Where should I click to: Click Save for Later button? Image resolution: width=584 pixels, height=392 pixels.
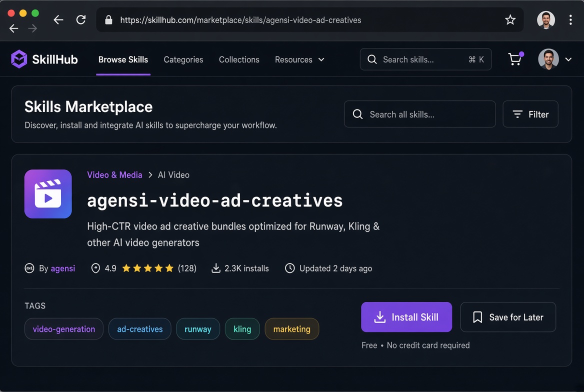[508, 317]
